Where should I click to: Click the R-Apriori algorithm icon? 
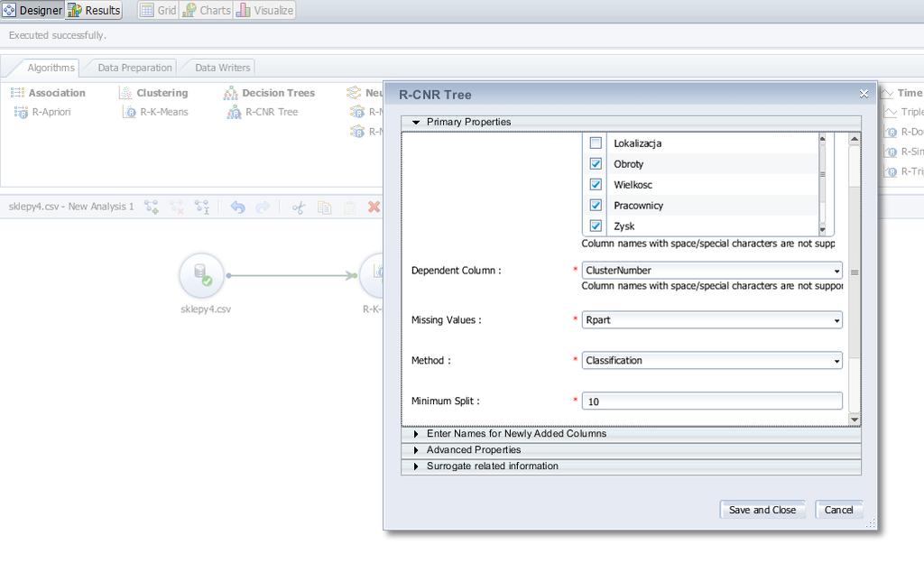point(21,112)
